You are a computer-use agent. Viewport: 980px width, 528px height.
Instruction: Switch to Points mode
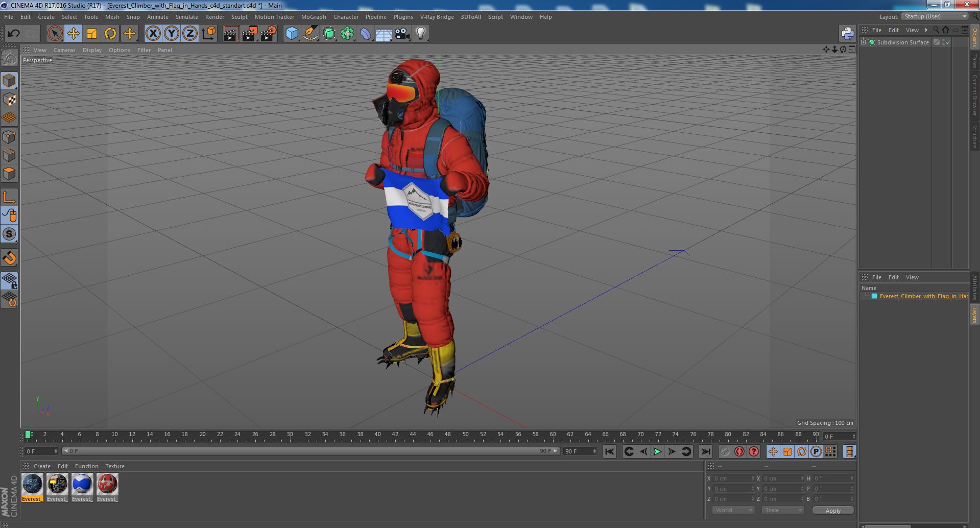[9, 137]
